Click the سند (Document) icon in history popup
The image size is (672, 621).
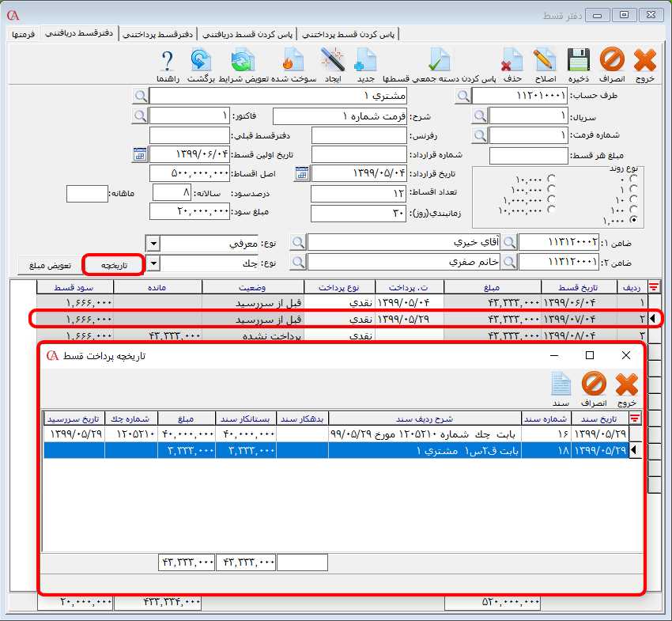click(561, 385)
